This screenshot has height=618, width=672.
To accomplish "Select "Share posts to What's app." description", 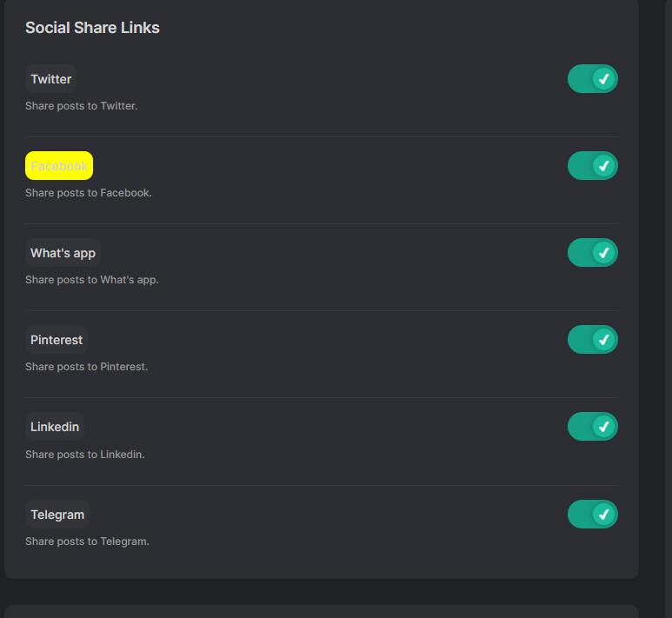I will pyautogui.click(x=92, y=280).
